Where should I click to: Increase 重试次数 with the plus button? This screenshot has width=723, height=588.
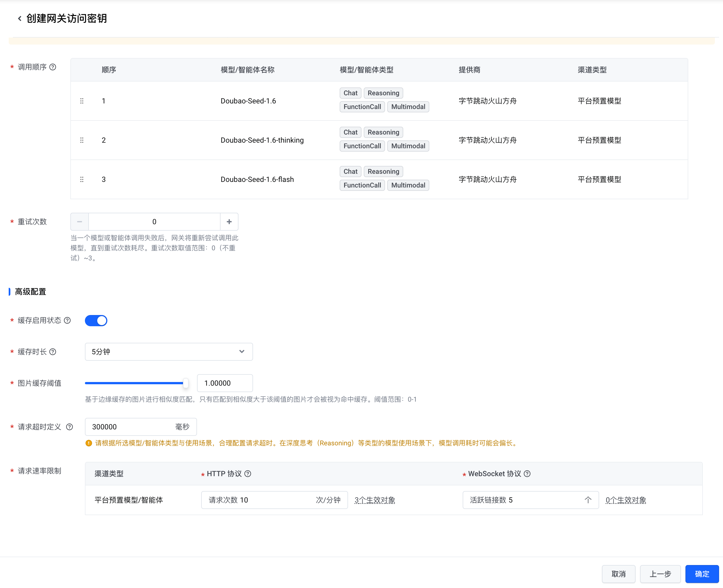pos(229,222)
